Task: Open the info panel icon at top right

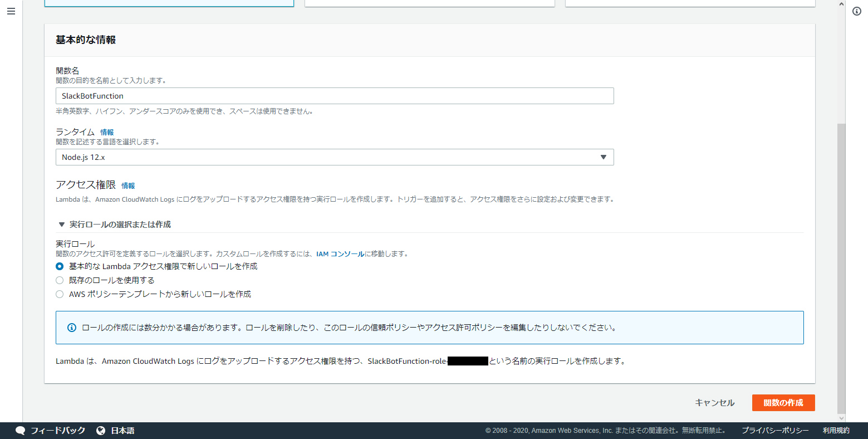Action: (x=857, y=11)
